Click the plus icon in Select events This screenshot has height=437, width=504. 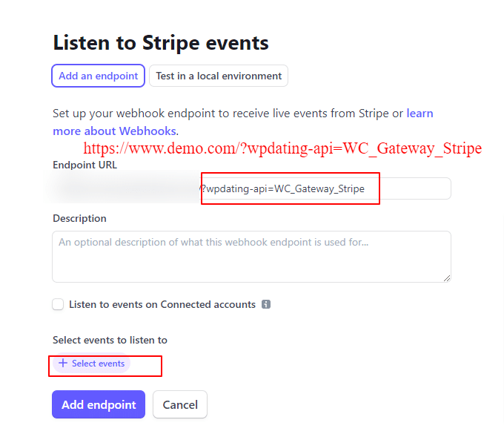[63, 363]
